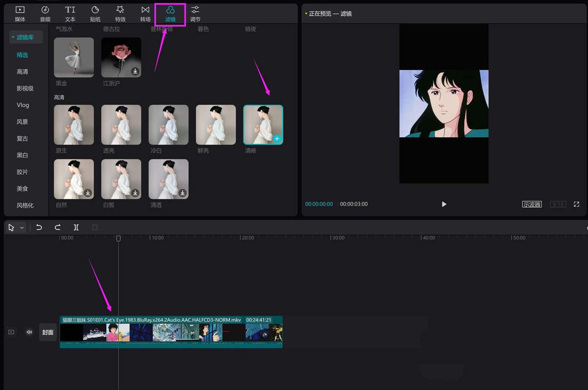Click the 德古拉 filter label
The height and width of the screenshot is (390, 588).
pos(111,29)
